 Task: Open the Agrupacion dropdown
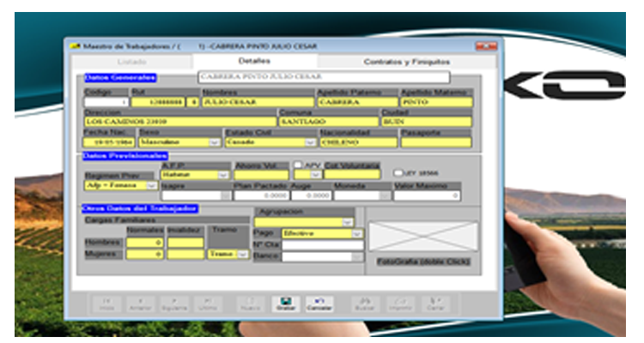[348, 222]
